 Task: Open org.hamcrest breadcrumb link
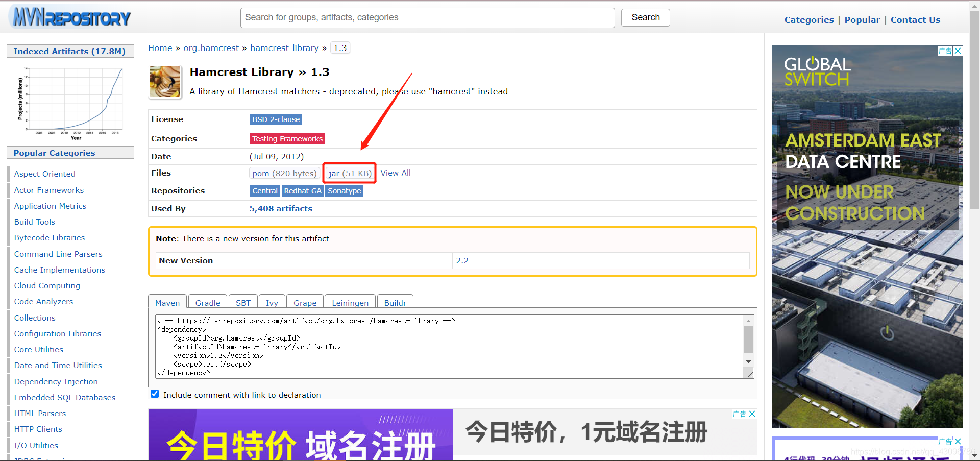coord(211,48)
